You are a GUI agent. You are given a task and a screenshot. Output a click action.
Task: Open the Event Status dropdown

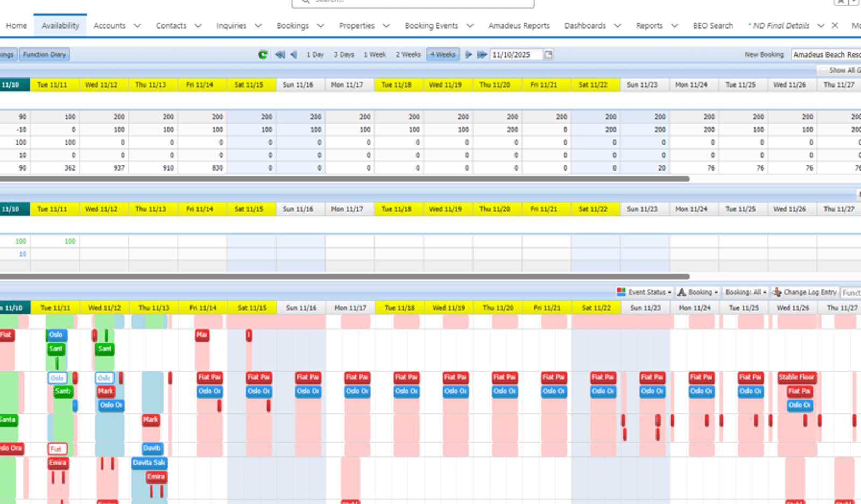tap(644, 292)
